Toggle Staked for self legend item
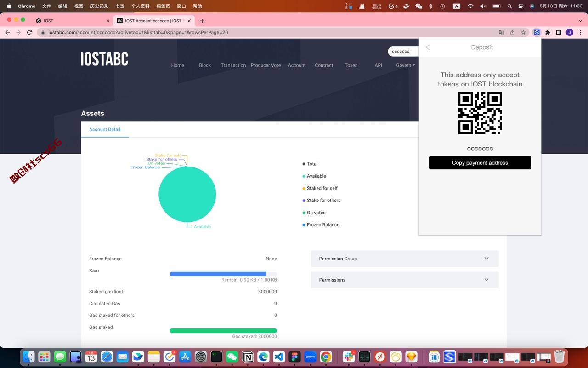 320,188
